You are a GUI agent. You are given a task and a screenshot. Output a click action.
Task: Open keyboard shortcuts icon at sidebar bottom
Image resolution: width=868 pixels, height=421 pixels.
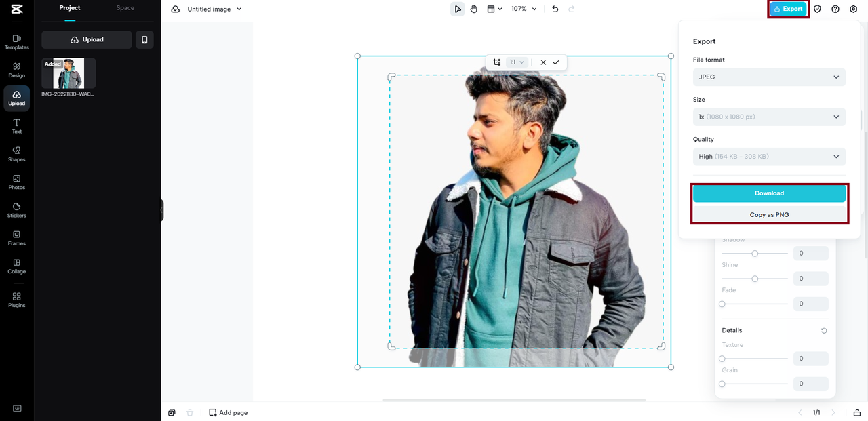(17, 408)
